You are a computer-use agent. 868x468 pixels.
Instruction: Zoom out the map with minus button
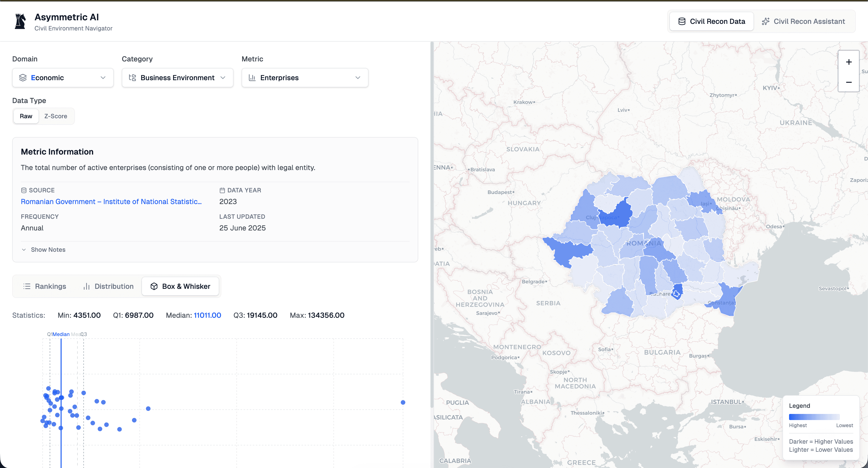click(x=848, y=82)
